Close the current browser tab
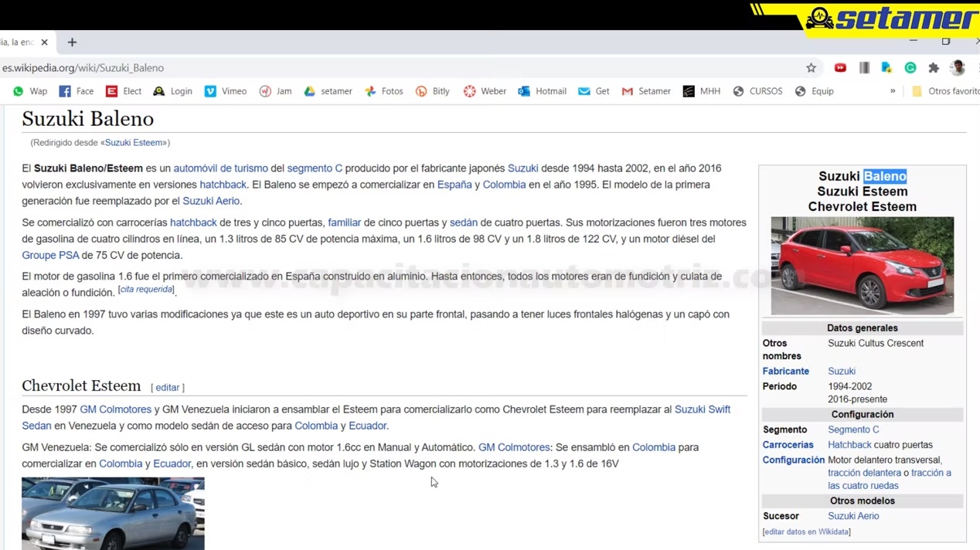 (44, 42)
